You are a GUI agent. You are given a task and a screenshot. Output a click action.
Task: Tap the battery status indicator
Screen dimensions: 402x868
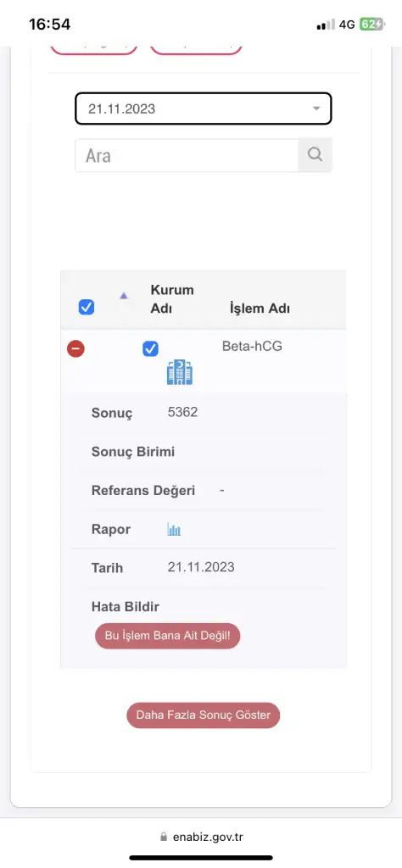click(x=371, y=25)
